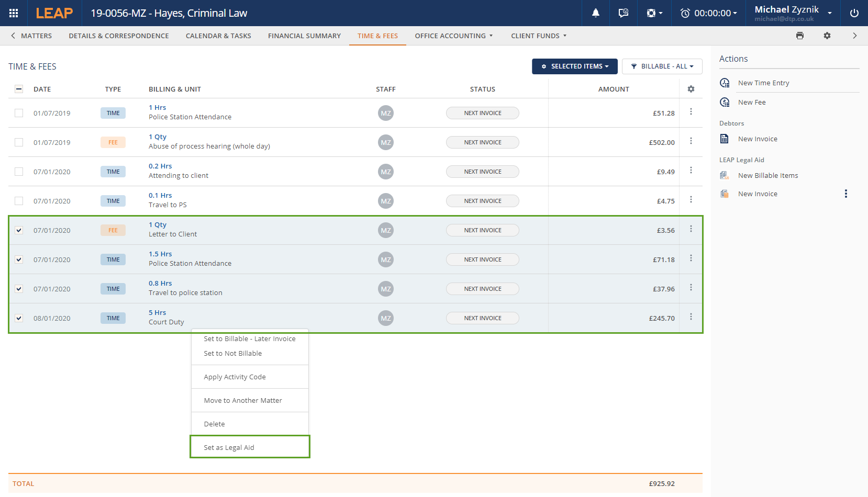868x497 pixels.
Task: Toggle the select-all header checkbox
Action: 19,89
